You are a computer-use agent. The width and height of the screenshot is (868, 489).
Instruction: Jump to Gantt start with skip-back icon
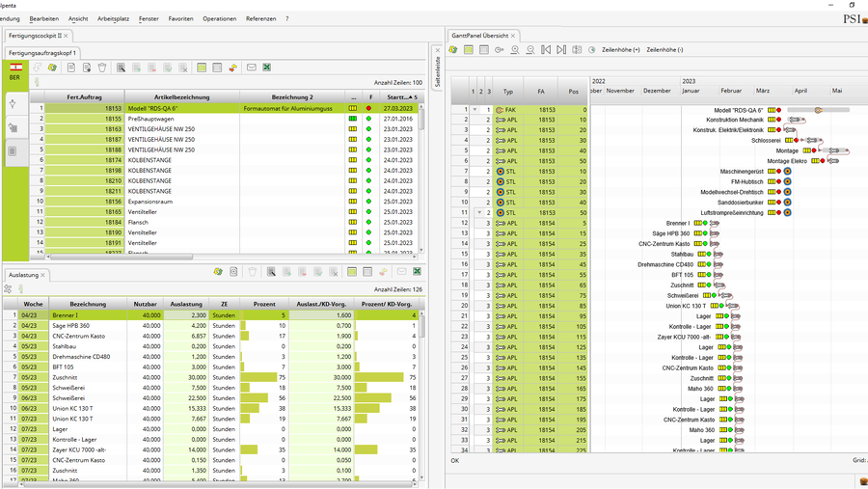[546, 49]
